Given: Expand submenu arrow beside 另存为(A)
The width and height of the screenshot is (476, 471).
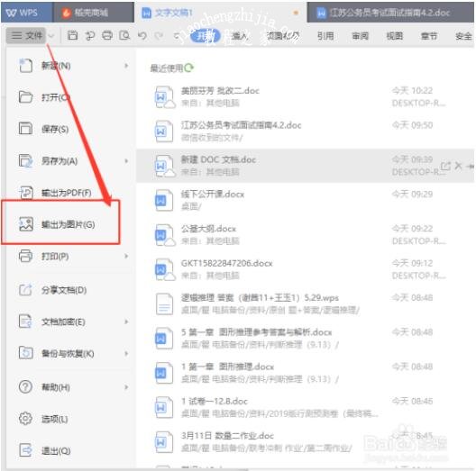Looking at the screenshot, I should click(x=126, y=160).
